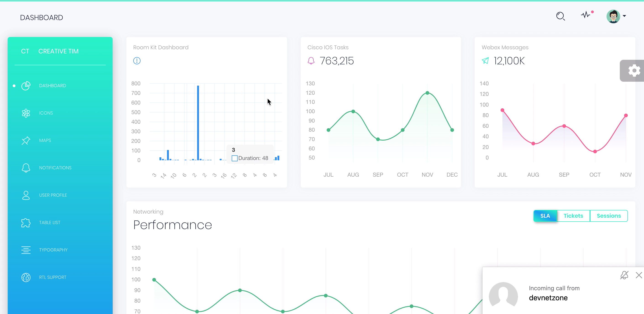644x314 pixels.
Task: Select the Icons menu item
Action: tap(46, 113)
